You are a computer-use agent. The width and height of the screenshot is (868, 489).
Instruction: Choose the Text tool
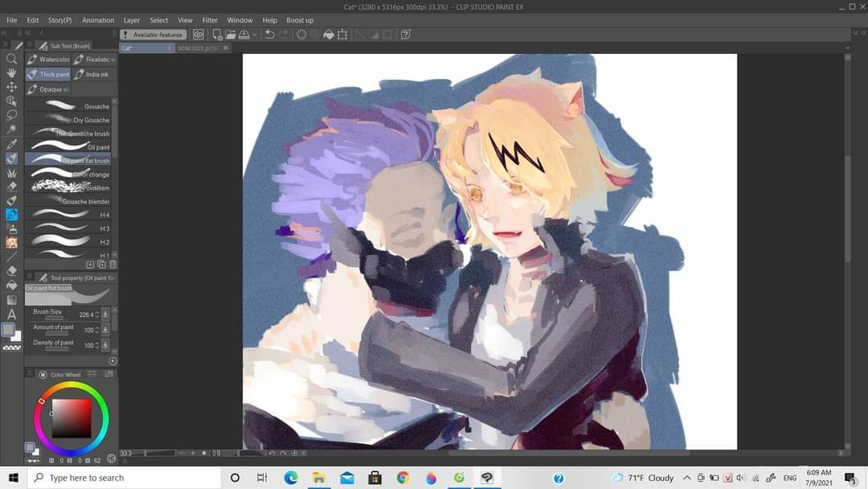[x=11, y=314]
